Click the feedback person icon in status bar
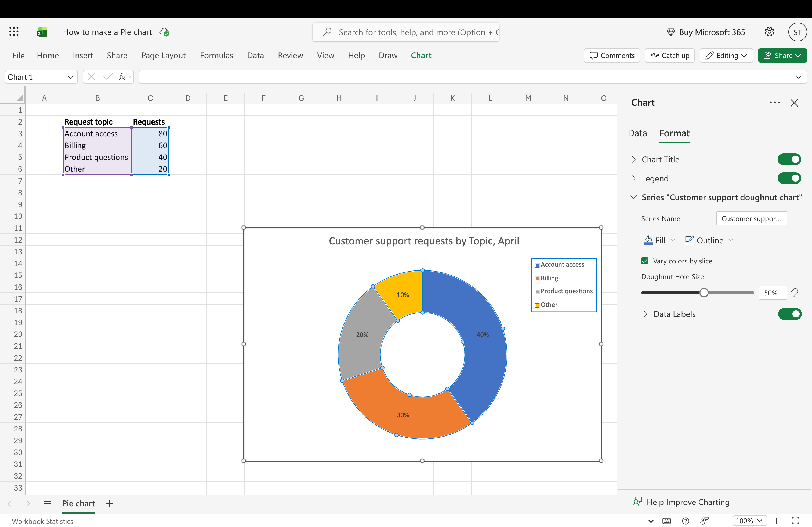The width and height of the screenshot is (812, 527). pos(704,521)
